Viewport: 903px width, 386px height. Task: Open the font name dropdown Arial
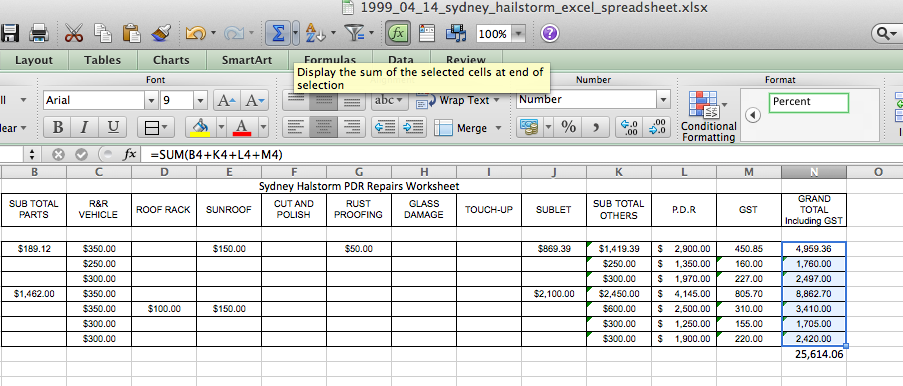(x=150, y=100)
